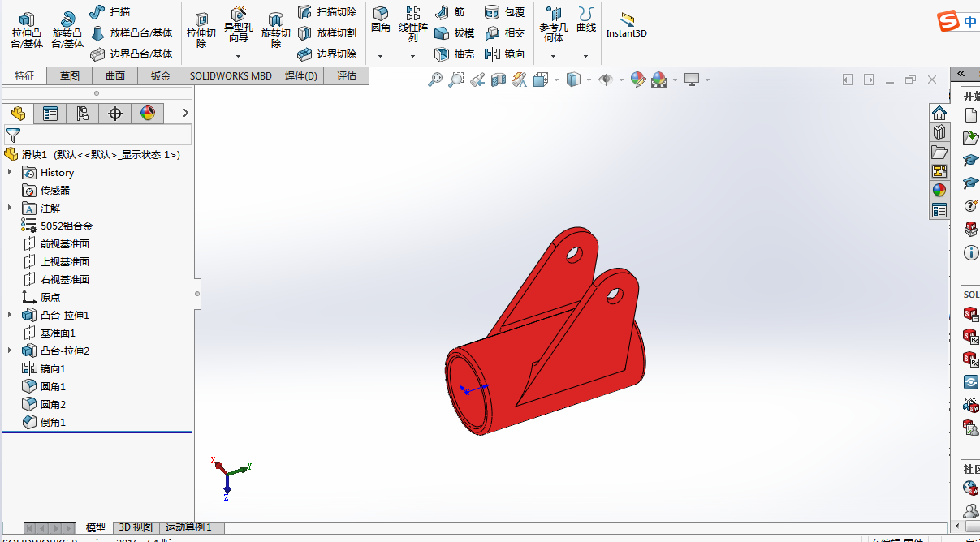The width and height of the screenshot is (980, 542).
Task: Open the 运动算例 1 bottom tab
Action: click(x=188, y=527)
